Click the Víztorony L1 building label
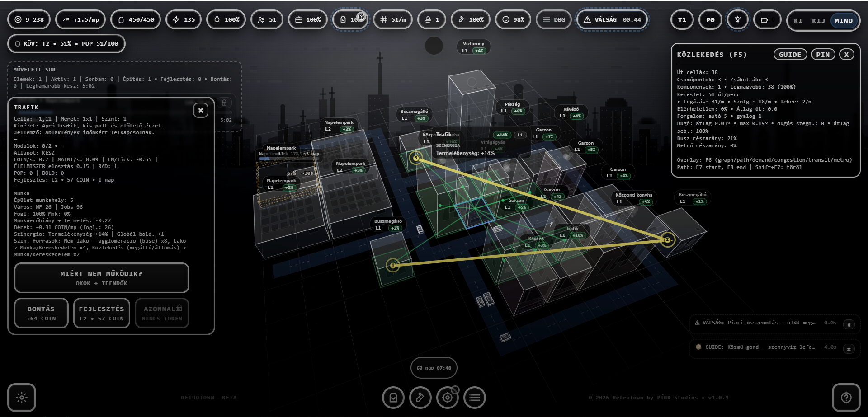The image size is (868, 417). (473, 47)
